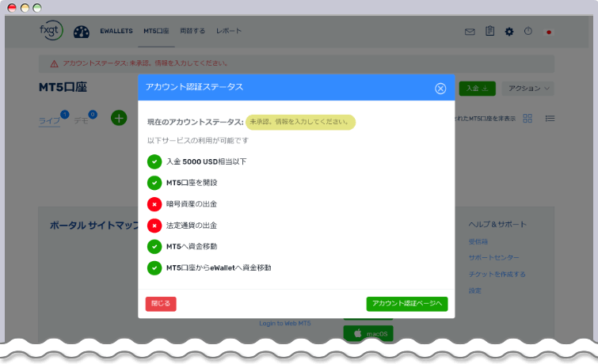598x364 pixels.
Task: Add new account with green plus icon
Action: (x=119, y=118)
